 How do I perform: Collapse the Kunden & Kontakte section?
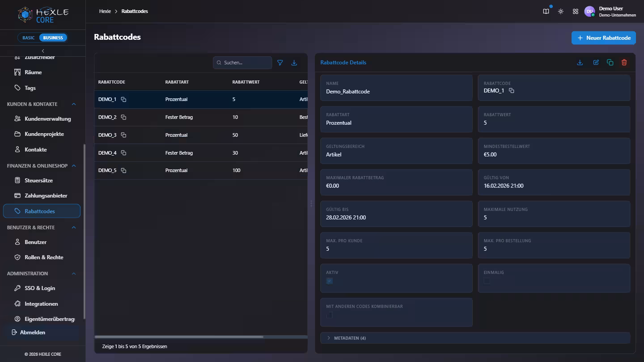coord(74,104)
